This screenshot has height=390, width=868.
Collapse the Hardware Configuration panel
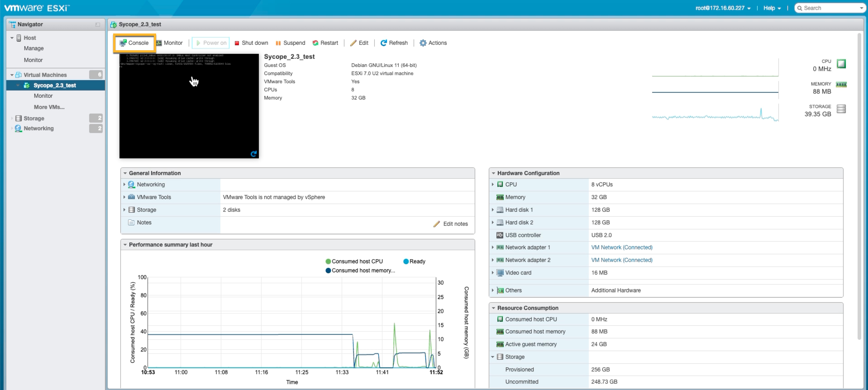[493, 173]
